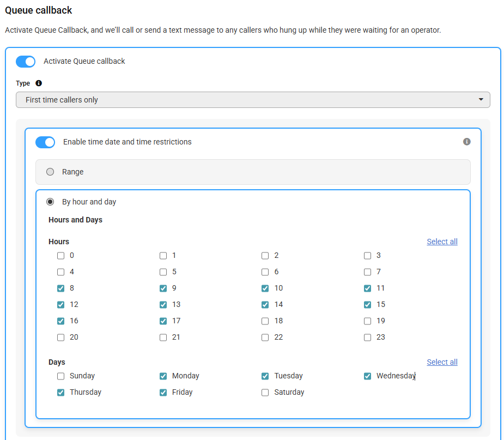Open the First time callers only dropdown
The width and height of the screenshot is (504, 440).
pyautogui.click(x=253, y=100)
